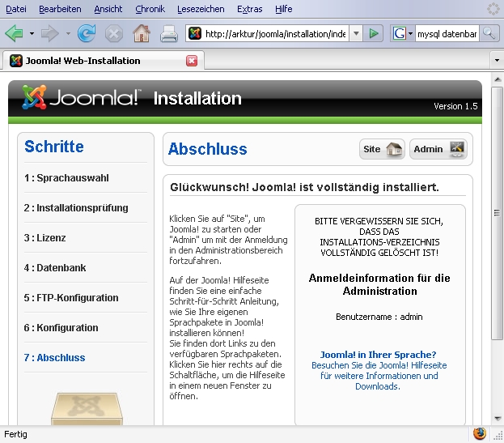
Task: Click the Print icon in toolbar
Action: pos(168,34)
